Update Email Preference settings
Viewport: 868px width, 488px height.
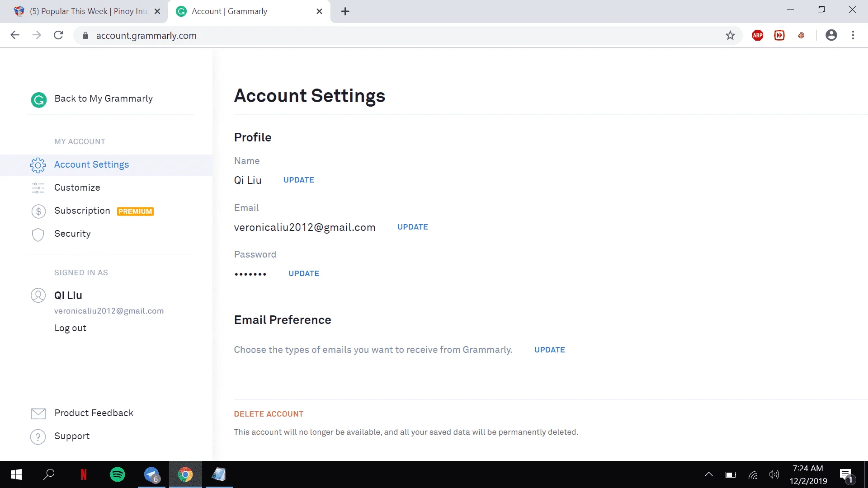click(549, 350)
